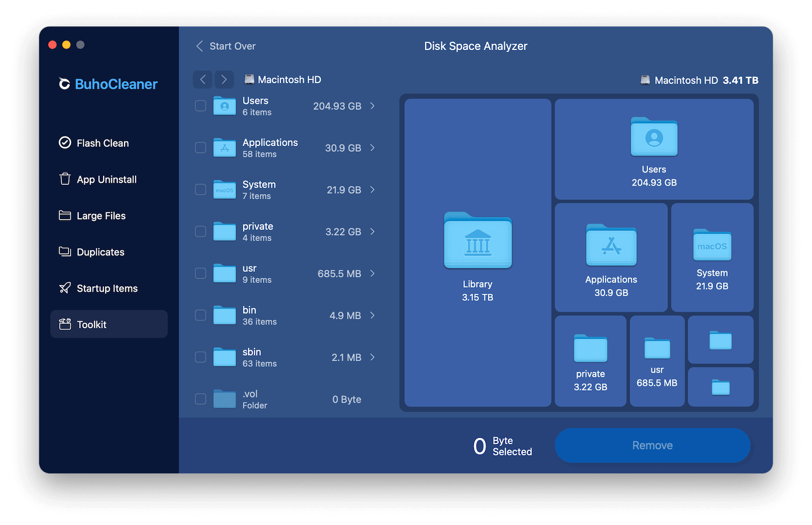Open the Flash Clean feature
Screen dimensions: 812x525
[x=103, y=143]
